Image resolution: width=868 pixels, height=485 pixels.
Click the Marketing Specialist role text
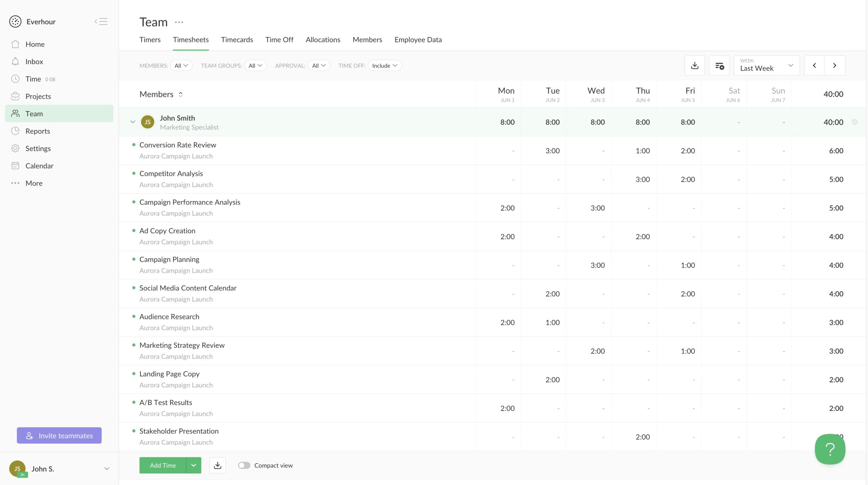189,127
